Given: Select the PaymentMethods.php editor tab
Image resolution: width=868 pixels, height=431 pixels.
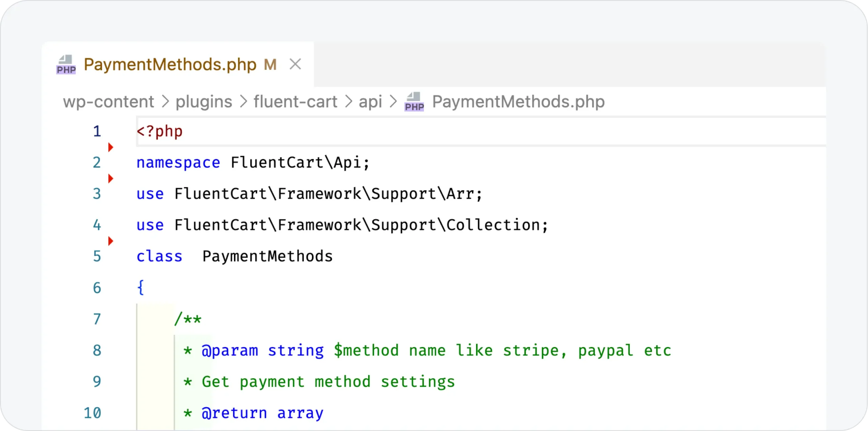Looking at the screenshot, I should [x=170, y=64].
